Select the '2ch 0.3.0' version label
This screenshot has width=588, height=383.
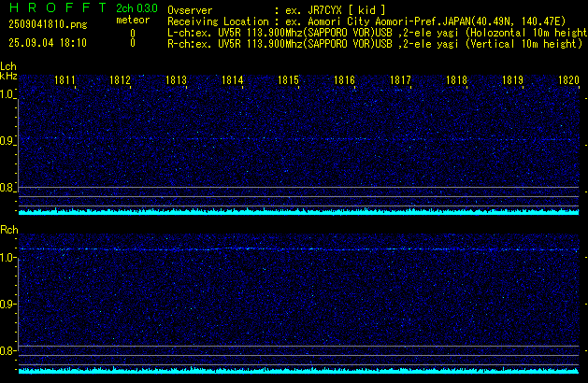pos(136,8)
